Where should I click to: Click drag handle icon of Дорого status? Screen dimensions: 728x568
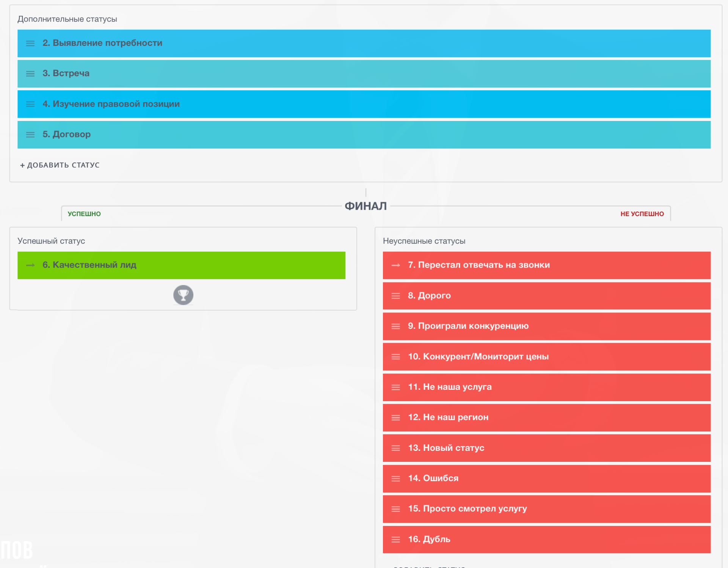click(395, 296)
